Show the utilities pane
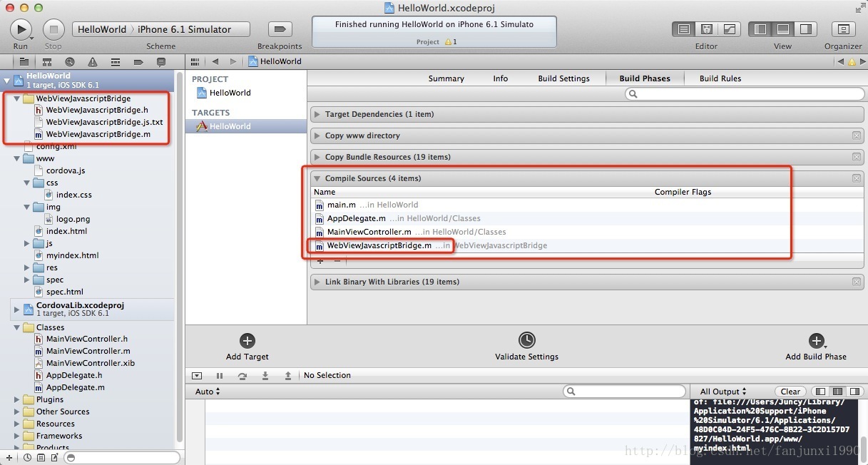This screenshot has height=465, width=868. click(806, 29)
